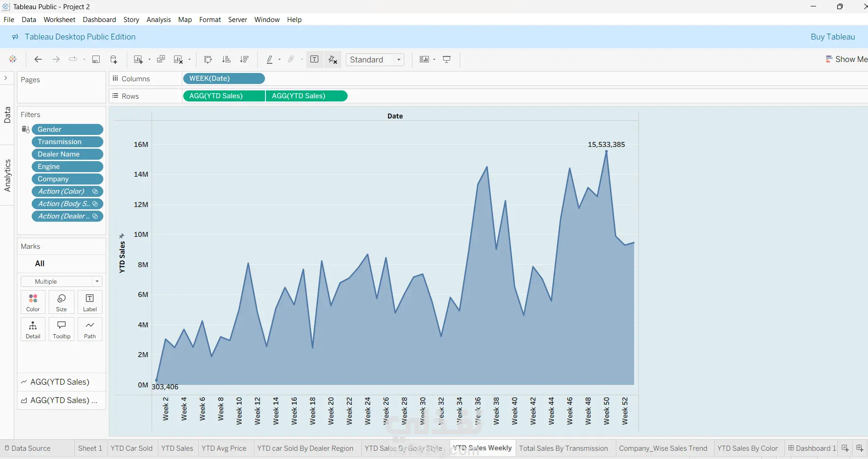868x459 pixels.
Task: Click the Save icon in toolbar
Action: click(96, 60)
